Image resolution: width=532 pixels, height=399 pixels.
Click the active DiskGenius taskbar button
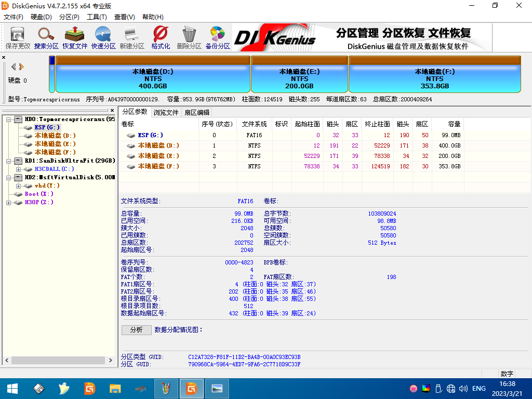pos(191,389)
